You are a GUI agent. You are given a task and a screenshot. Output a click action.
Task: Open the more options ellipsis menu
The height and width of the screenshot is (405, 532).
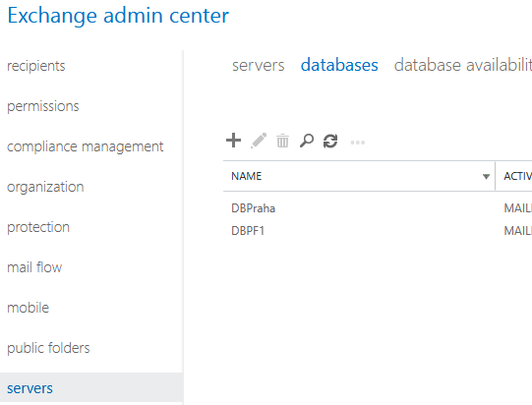tap(358, 143)
